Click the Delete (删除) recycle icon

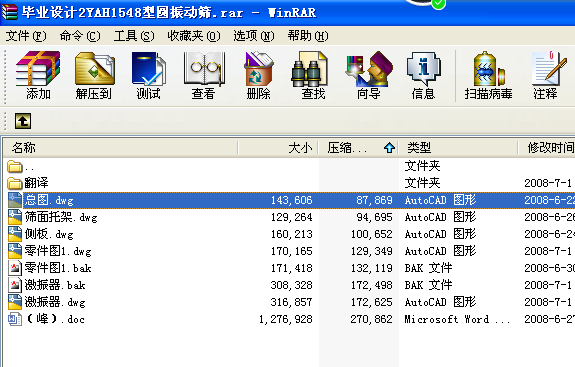259,69
